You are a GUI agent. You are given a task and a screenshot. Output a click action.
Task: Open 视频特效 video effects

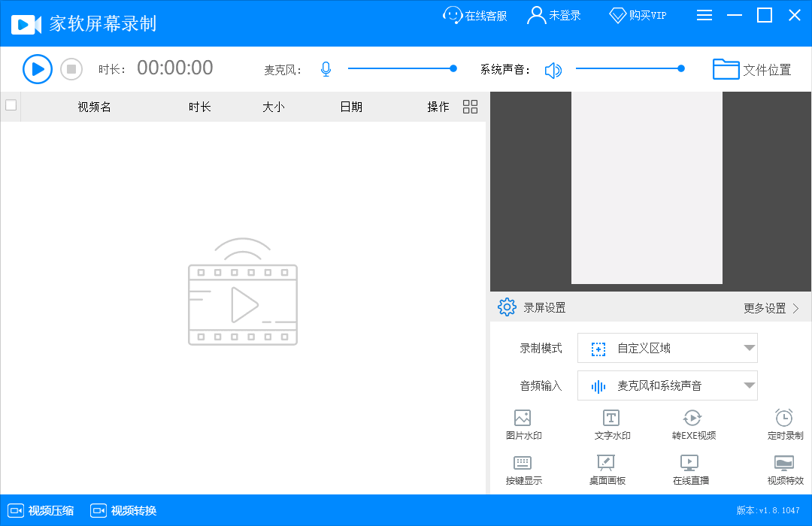785,470
